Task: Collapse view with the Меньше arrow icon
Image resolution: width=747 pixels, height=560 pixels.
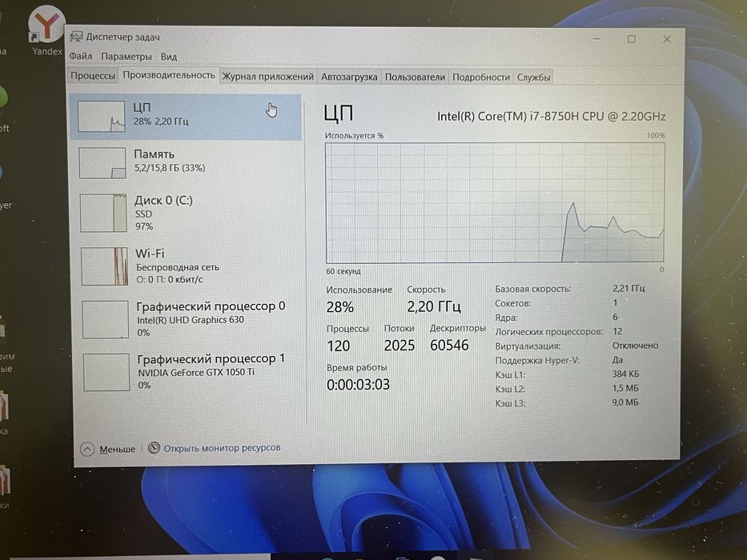Action: [87, 449]
